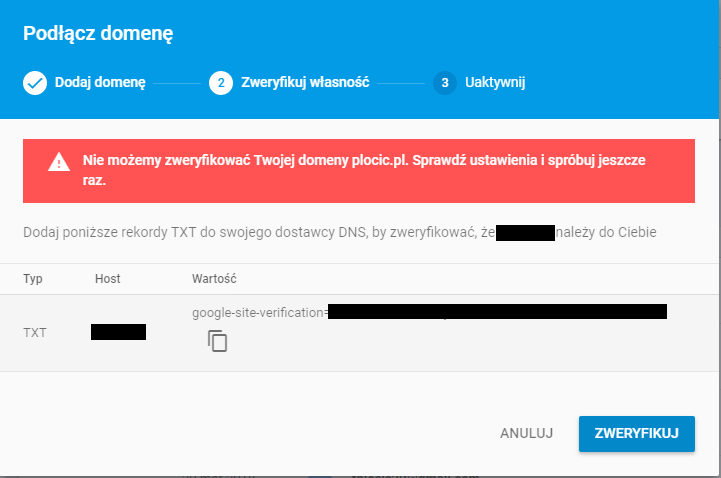Click the Dodaj poniższe rekordy TXT instruction text
Image resolution: width=721 pixels, height=478 pixels.
(x=340, y=232)
